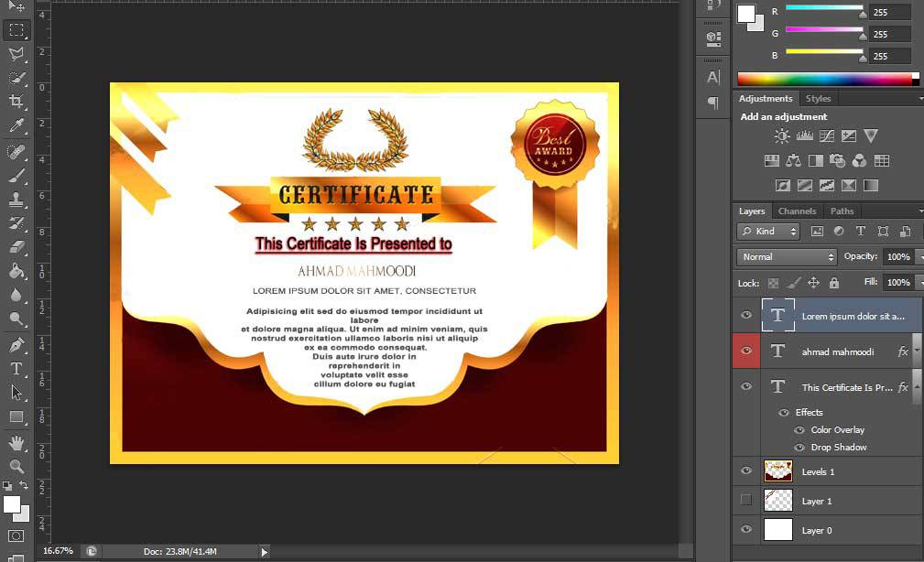Switch to the Channels tab

797,211
